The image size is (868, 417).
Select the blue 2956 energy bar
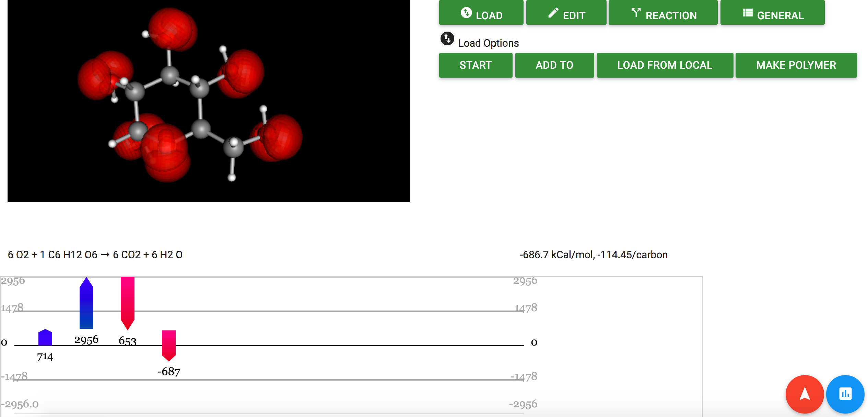pyautogui.click(x=86, y=304)
